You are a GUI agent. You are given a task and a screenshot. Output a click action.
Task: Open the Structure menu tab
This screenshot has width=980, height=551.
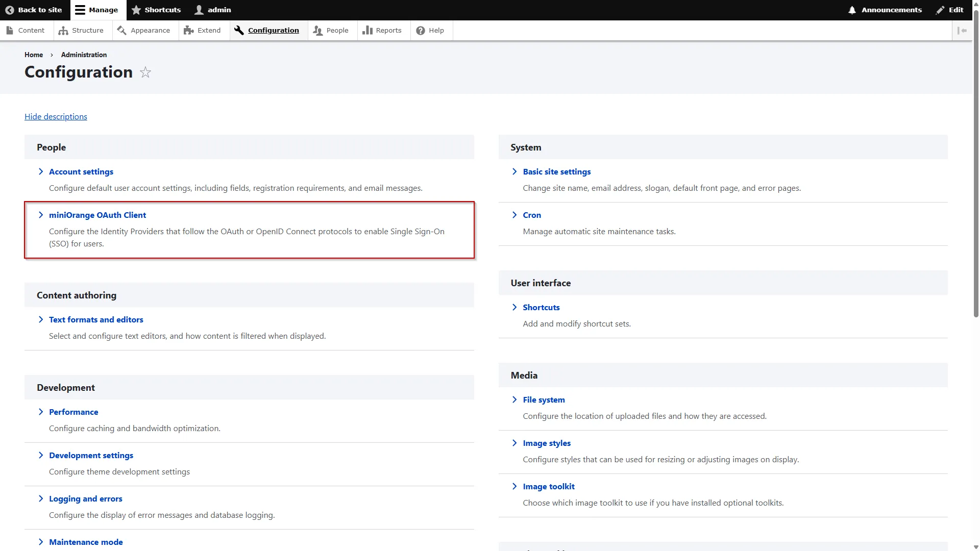coord(82,30)
